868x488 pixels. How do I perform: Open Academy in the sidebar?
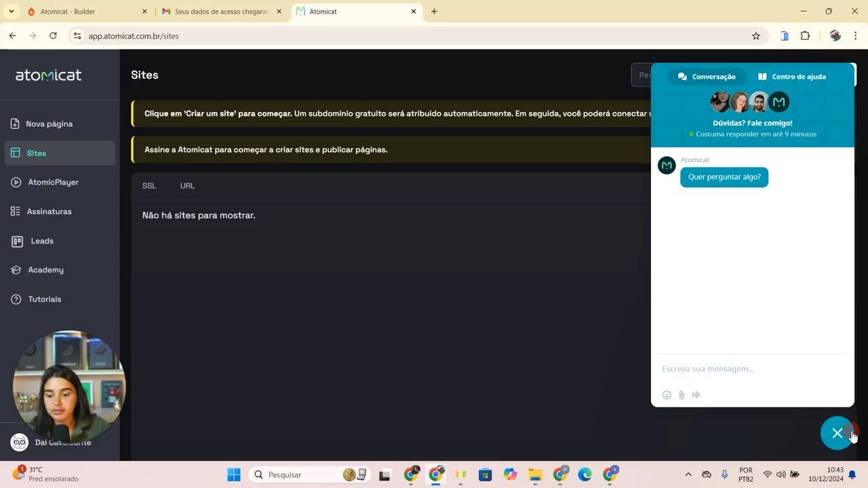point(37,270)
